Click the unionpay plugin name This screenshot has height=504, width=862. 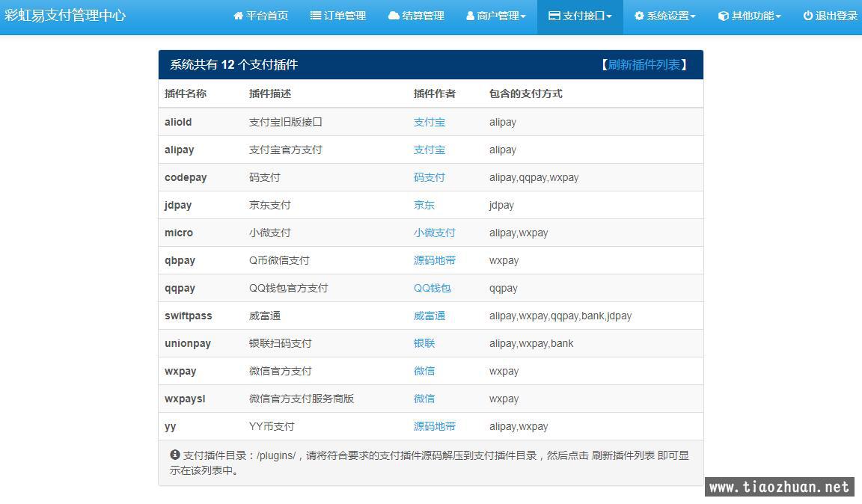pyautogui.click(x=188, y=343)
